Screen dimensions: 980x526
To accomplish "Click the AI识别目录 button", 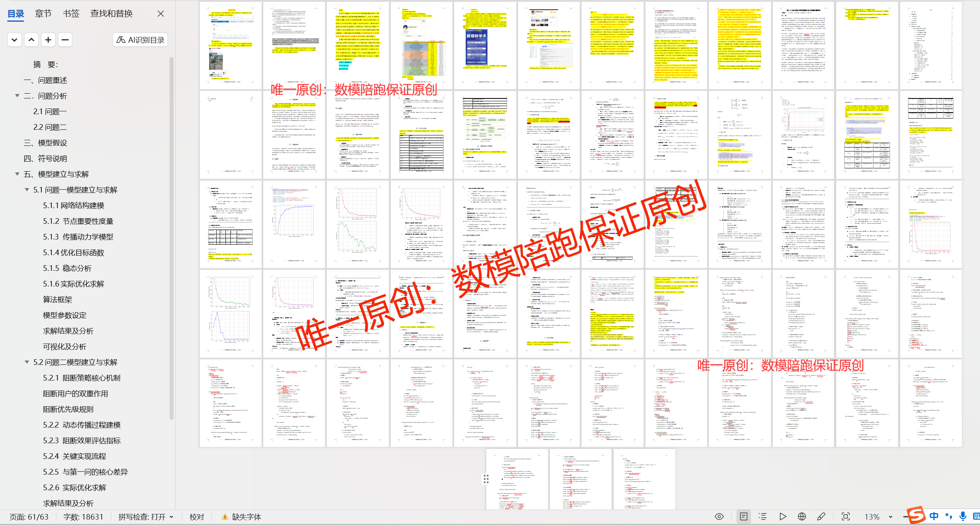I will click(140, 40).
